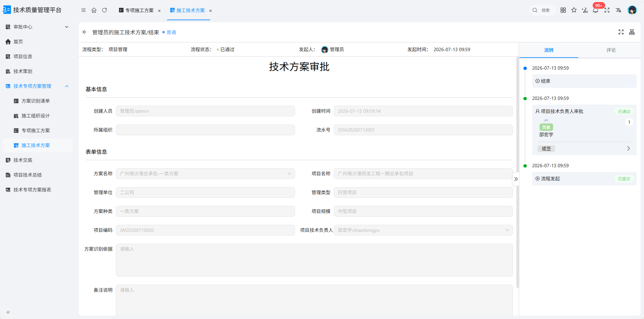Open the 项目技术负责人 dropdown

point(423,230)
